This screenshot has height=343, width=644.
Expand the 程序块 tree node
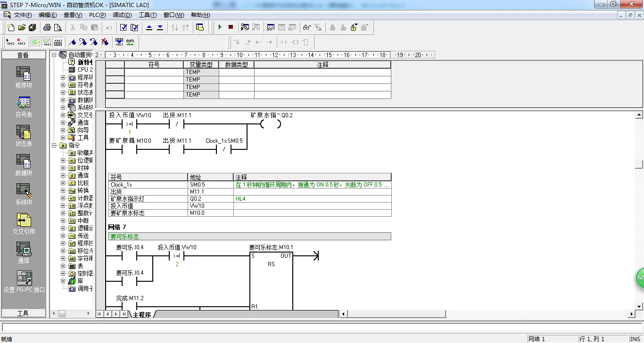(63, 77)
